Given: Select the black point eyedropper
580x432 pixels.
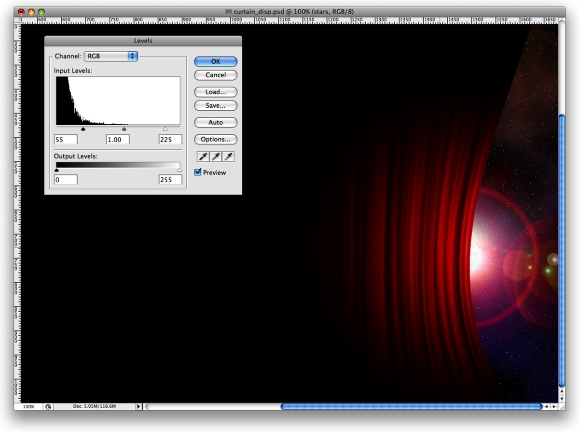Looking at the screenshot, I should (203, 156).
